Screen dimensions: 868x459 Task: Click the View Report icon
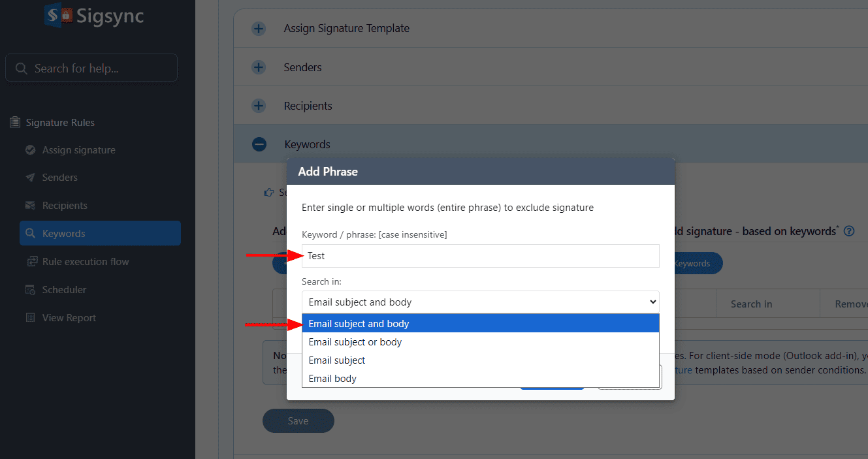[30, 318]
